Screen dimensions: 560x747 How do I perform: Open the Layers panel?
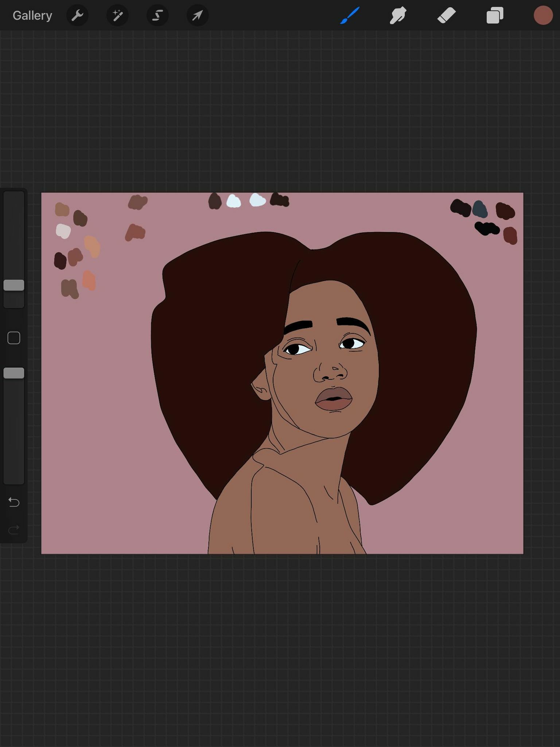[x=495, y=16]
